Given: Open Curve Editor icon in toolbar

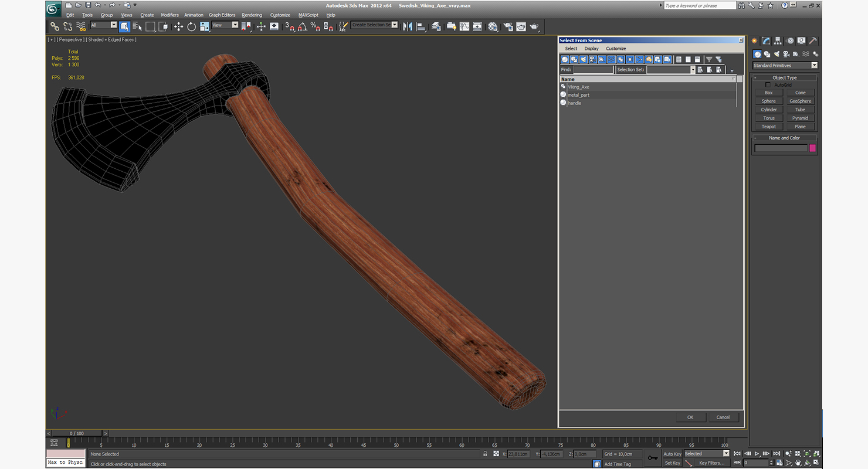Looking at the screenshot, I should 464,26.
